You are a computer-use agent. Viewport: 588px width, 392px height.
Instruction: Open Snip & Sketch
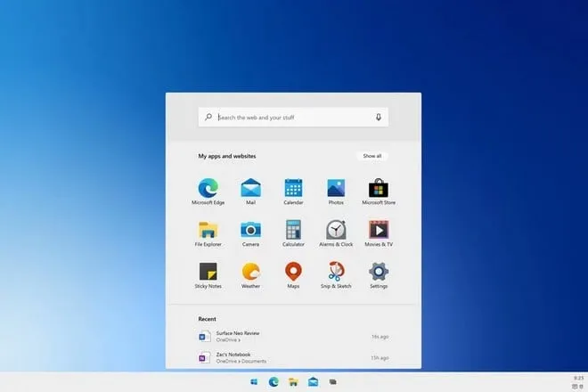click(x=336, y=272)
